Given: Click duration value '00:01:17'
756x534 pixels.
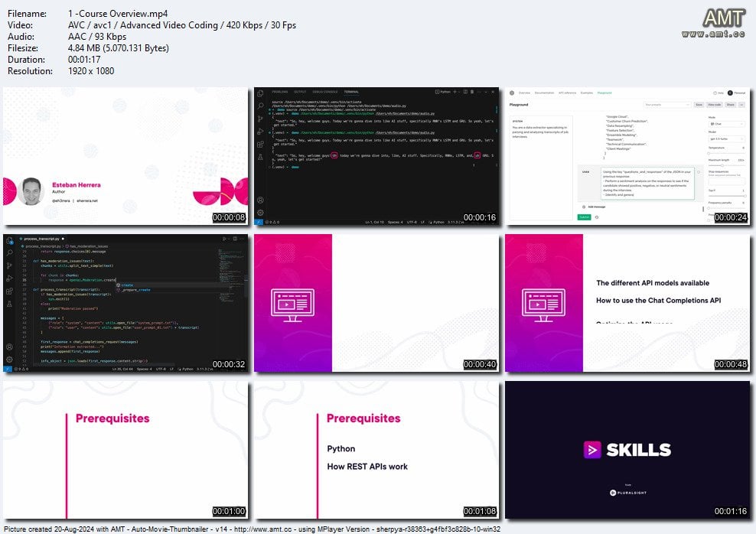Looking at the screenshot, I should pos(84,59).
